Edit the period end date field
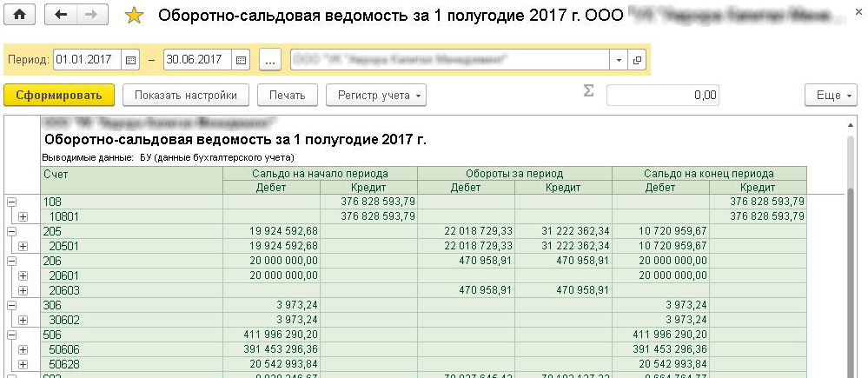Image resolution: width=868 pixels, height=378 pixels. 197,60
